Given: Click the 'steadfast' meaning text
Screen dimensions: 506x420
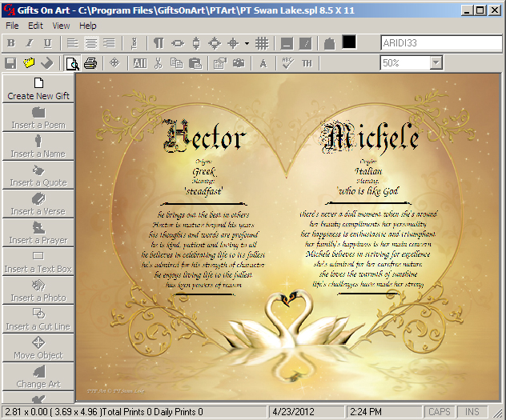Looking at the screenshot, I should click(x=203, y=191).
